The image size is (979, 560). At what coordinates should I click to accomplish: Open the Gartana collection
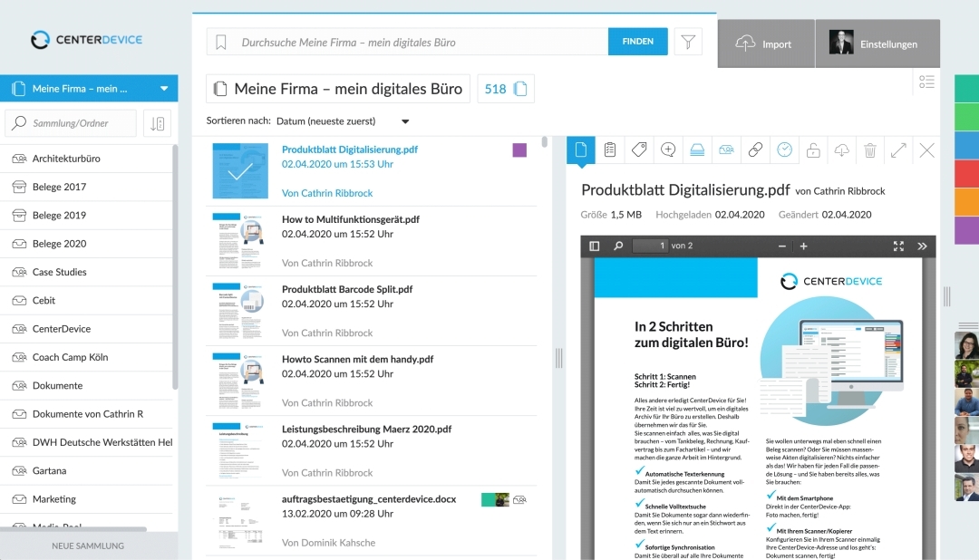pyautogui.click(x=86, y=470)
